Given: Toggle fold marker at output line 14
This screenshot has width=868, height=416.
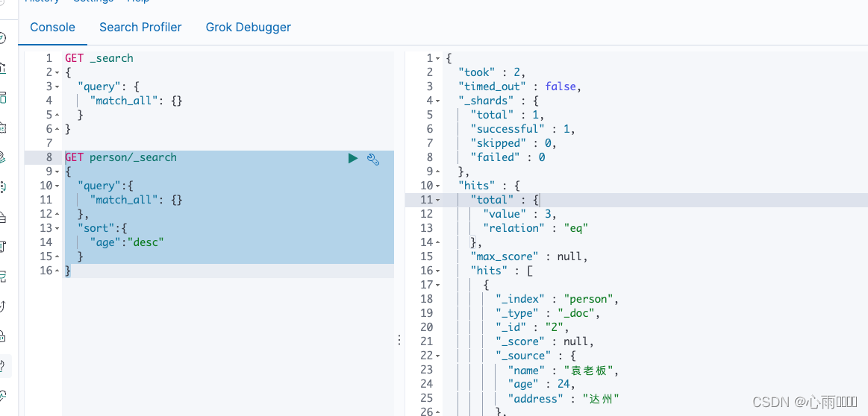Looking at the screenshot, I should [438, 243].
